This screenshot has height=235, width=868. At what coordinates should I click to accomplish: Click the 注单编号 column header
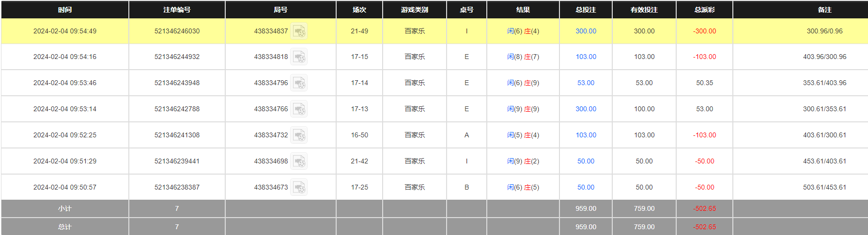click(x=177, y=10)
